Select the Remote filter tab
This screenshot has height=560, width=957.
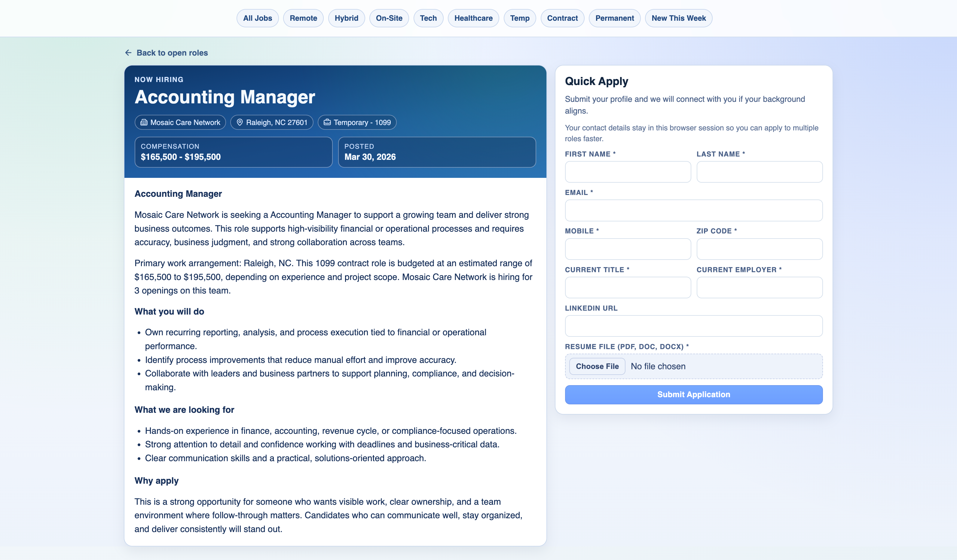point(303,18)
